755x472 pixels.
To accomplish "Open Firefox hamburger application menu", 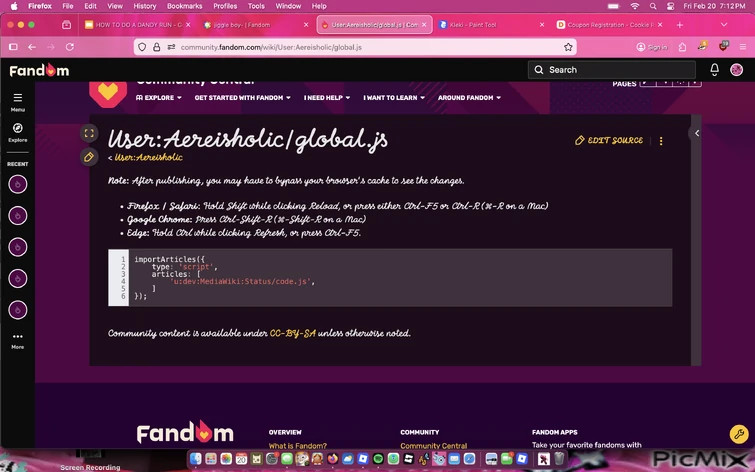I will [743, 47].
